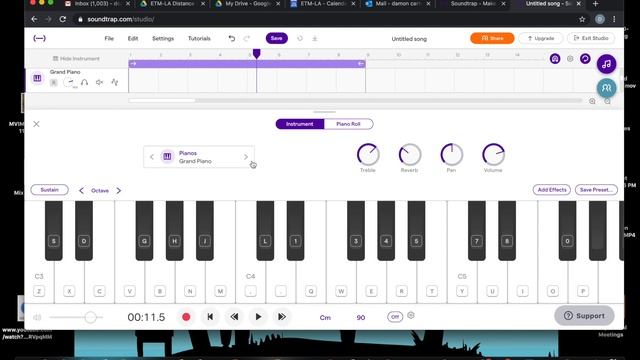This screenshot has height=360, width=640.
Task: Fast forward the playback
Action: pos(282,317)
